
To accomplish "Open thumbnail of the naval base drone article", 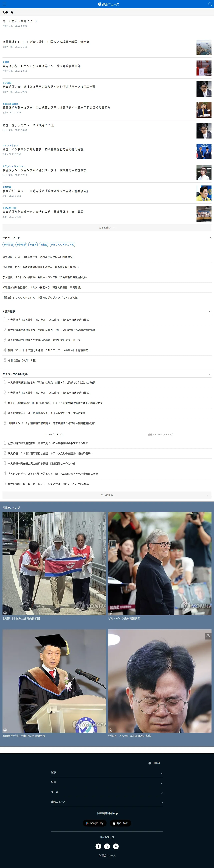I will [x=204, y=47].
